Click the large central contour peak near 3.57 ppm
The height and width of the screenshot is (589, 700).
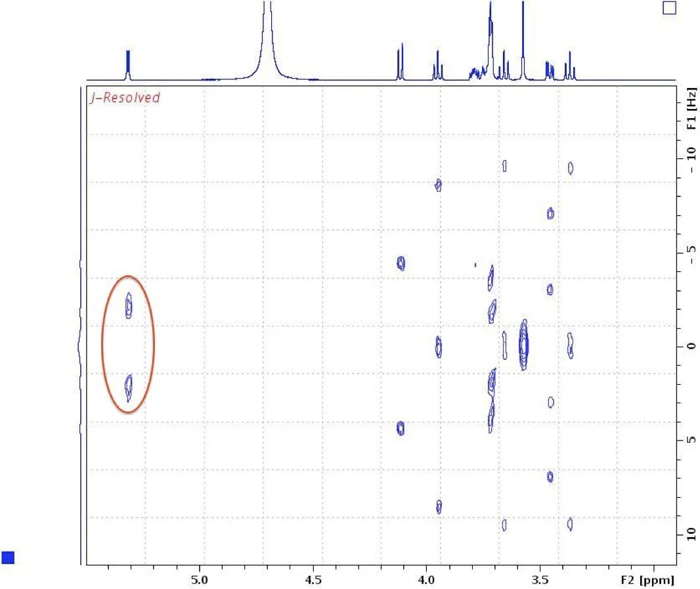point(523,345)
